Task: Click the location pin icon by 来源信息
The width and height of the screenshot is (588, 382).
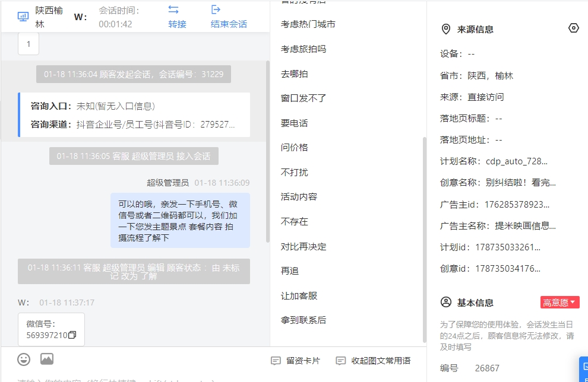Action: pos(446,29)
